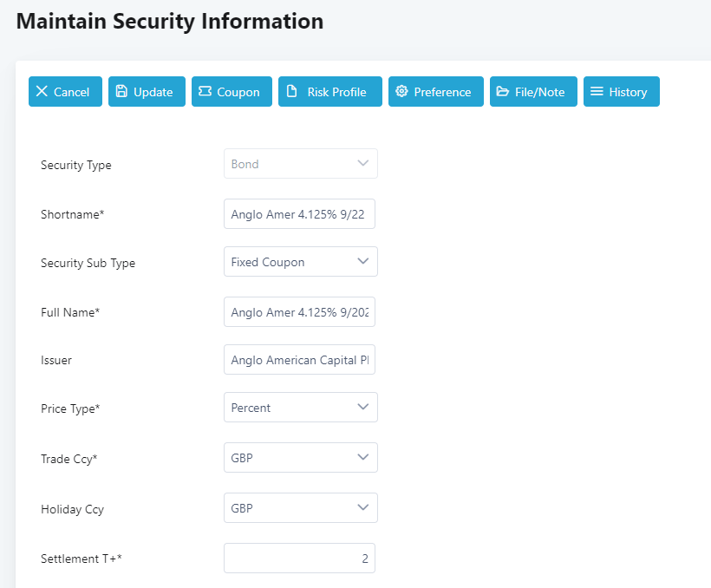
Task: Open the Price Type dropdown chevron
Action: (363, 408)
